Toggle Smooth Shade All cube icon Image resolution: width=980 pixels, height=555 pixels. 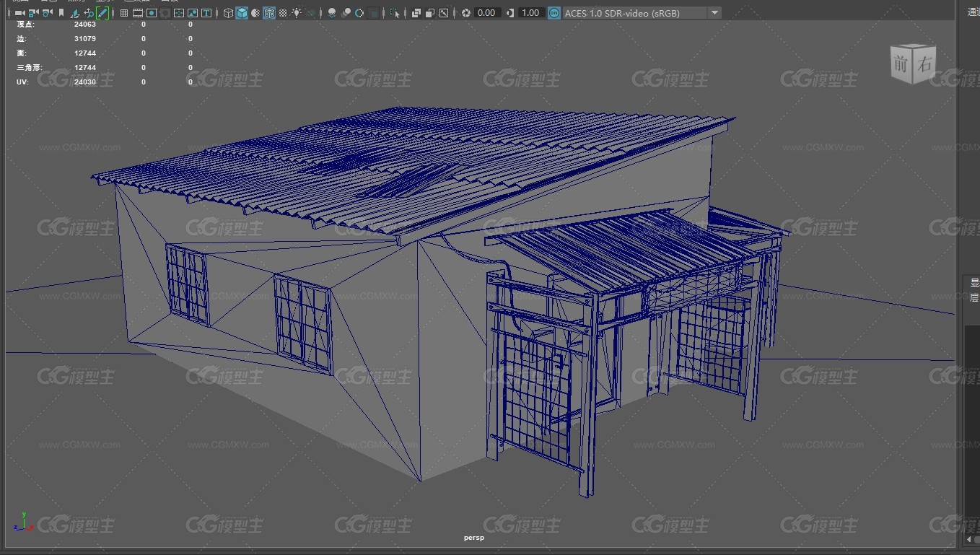pyautogui.click(x=242, y=13)
